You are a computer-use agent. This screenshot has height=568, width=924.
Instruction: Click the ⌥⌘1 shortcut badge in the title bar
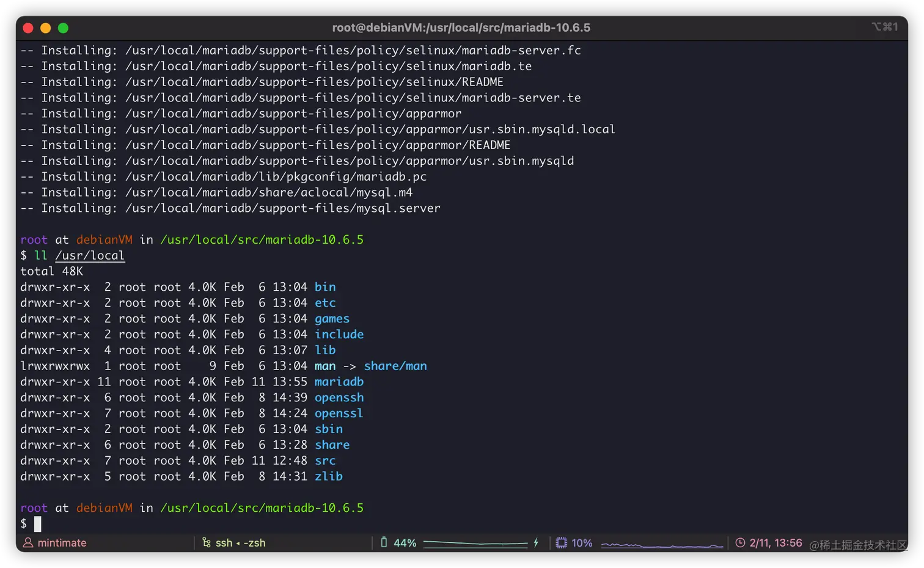(884, 27)
